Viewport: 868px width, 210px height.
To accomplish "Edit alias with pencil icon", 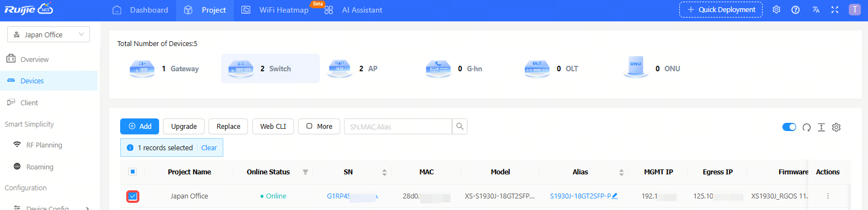I will coord(615,196).
